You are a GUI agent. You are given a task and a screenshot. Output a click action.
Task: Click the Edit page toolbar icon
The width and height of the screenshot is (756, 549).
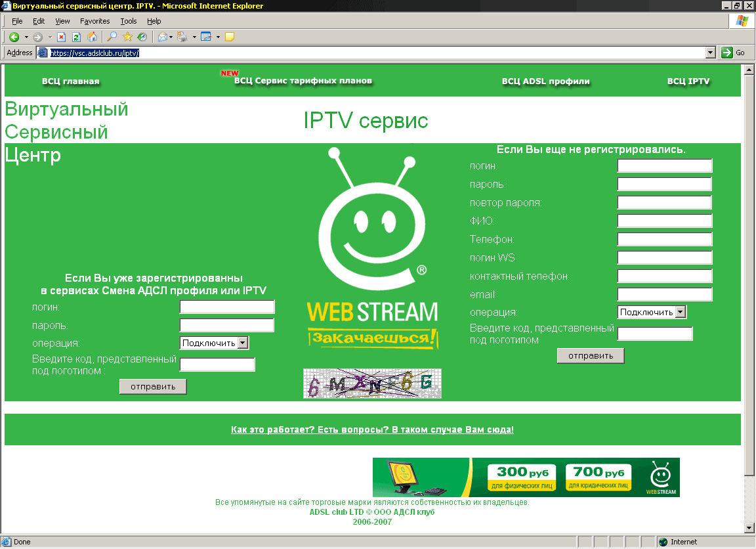pos(206,37)
